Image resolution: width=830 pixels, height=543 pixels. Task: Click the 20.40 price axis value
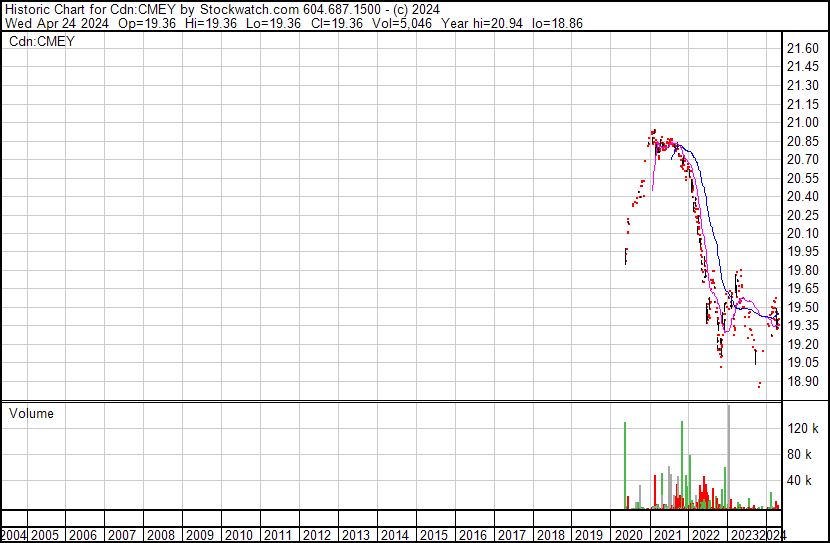tap(803, 196)
